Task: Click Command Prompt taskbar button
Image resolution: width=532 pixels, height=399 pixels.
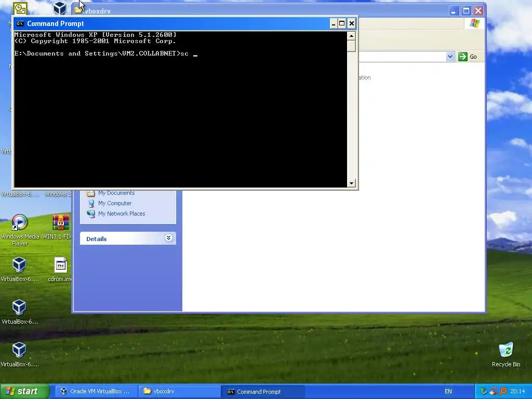Action: 262,392
